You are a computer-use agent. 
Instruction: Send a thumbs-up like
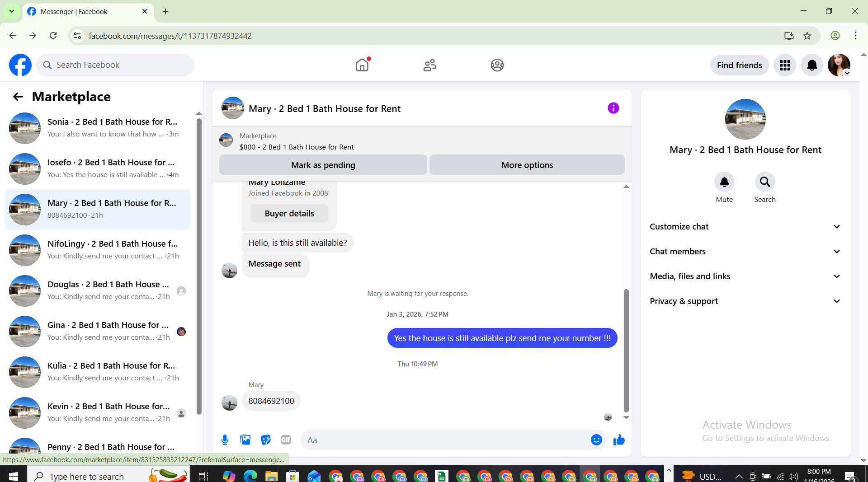[619, 440]
